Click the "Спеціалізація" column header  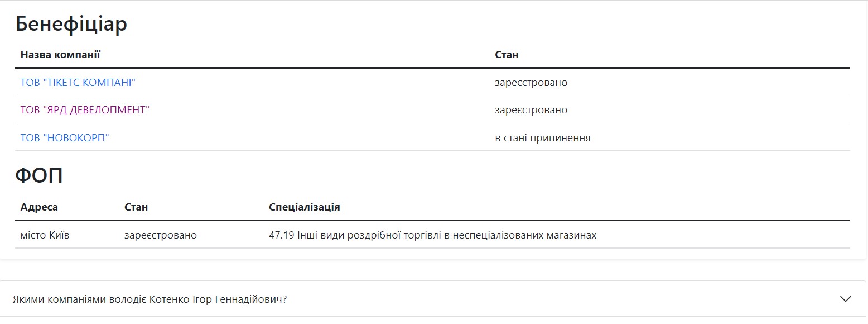[304, 207]
